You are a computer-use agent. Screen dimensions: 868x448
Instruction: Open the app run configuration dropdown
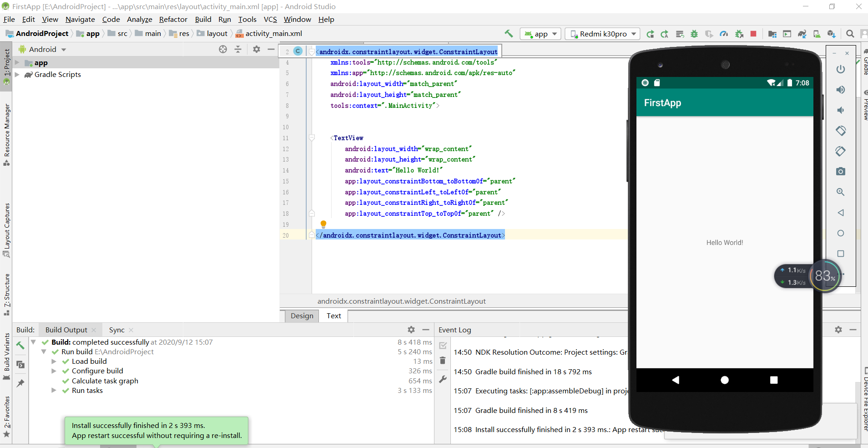click(540, 34)
